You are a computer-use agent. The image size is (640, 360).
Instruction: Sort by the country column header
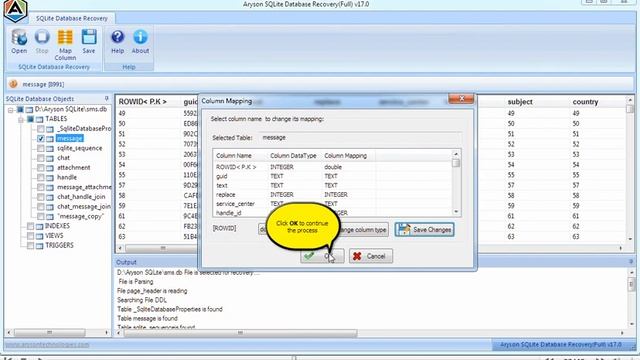point(585,102)
